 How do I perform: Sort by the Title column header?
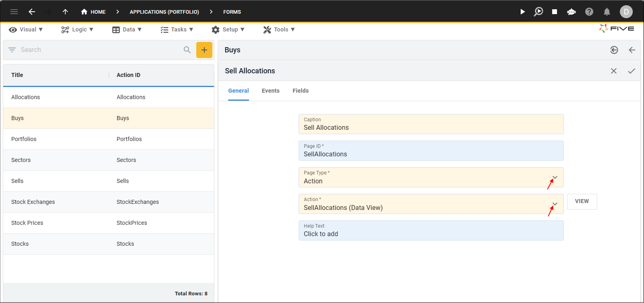coord(17,75)
